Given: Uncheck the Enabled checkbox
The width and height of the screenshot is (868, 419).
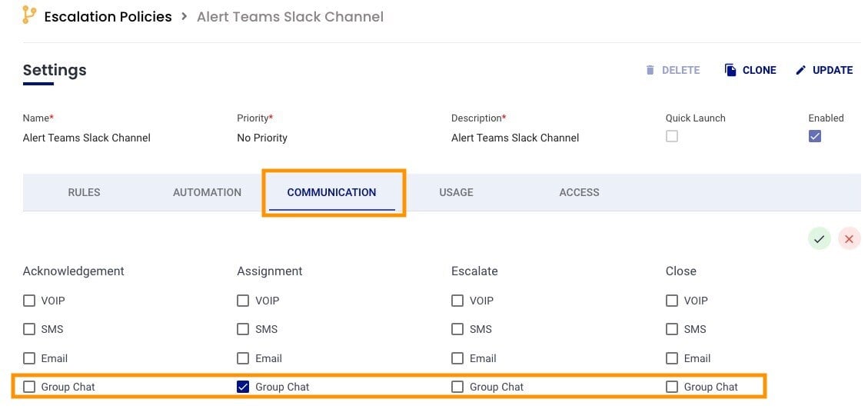Looking at the screenshot, I should 815,137.
